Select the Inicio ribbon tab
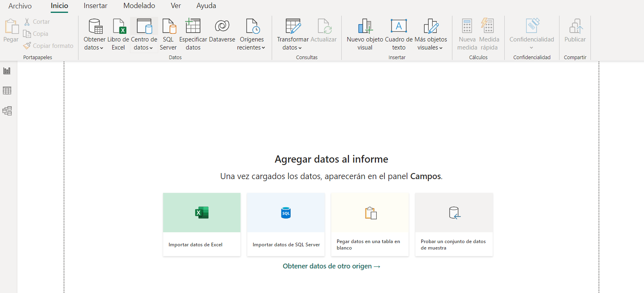 [x=59, y=6]
